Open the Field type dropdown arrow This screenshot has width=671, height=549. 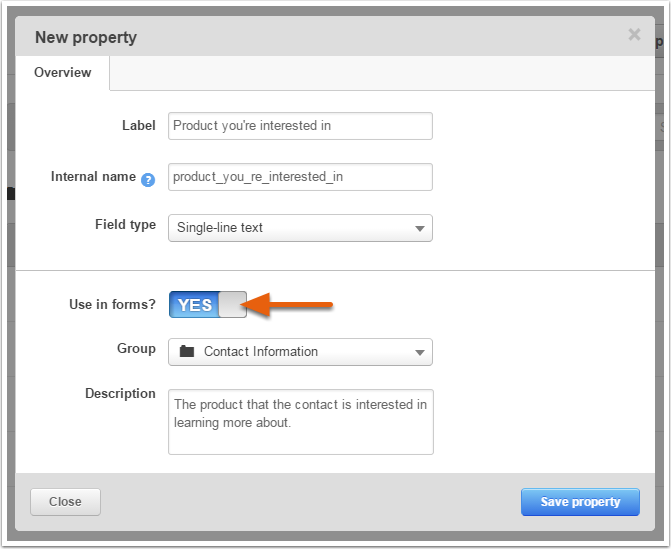(x=420, y=229)
